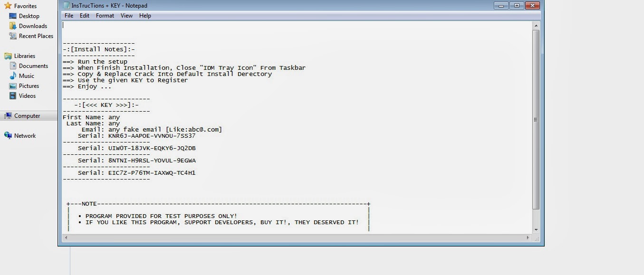Click the 'Run the setup' line

click(95, 62)
